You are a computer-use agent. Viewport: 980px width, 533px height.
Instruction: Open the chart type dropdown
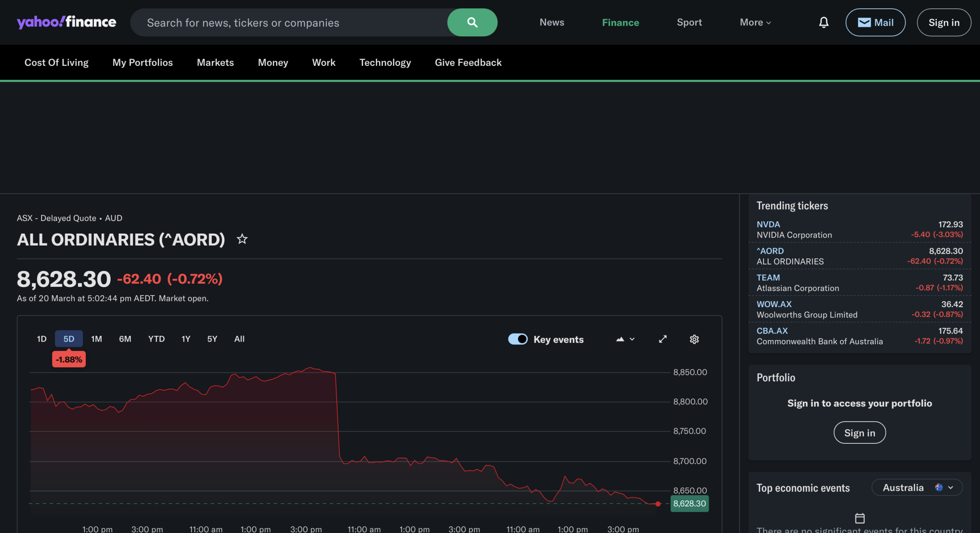tap(626, 339)
